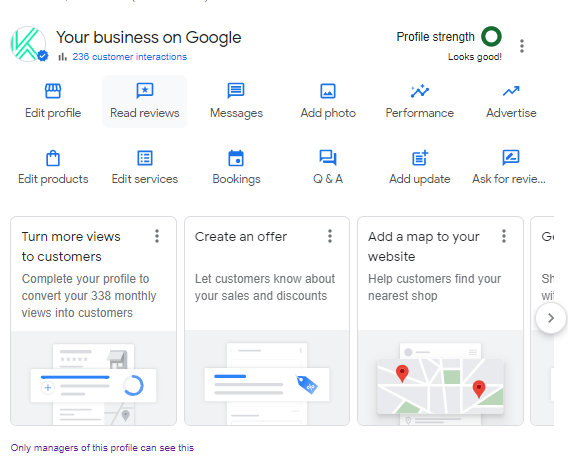Click the offer tag illustration thumbnail
The height and width of the screenshot is (462, 568).
pos(267,378)
